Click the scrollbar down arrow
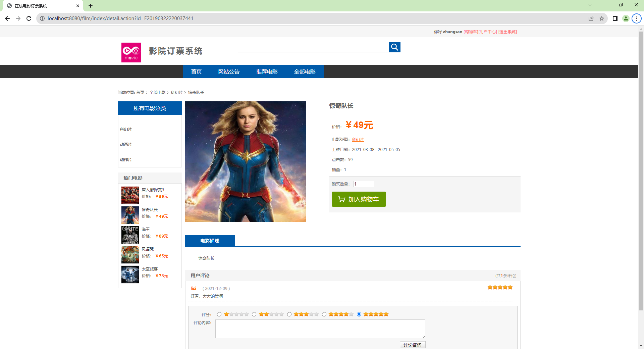This screenshot has width=644, height=349. tap(641, 346)
